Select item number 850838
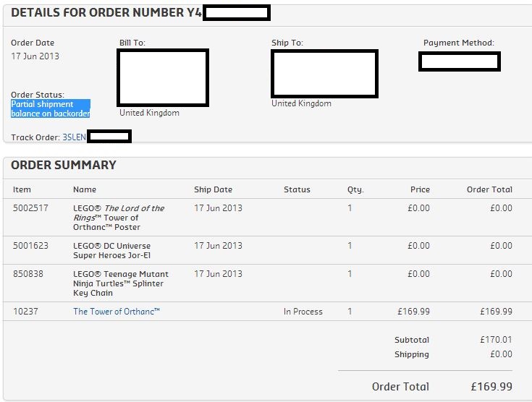This screenshot has width=532, height=402. click(28, 274)
